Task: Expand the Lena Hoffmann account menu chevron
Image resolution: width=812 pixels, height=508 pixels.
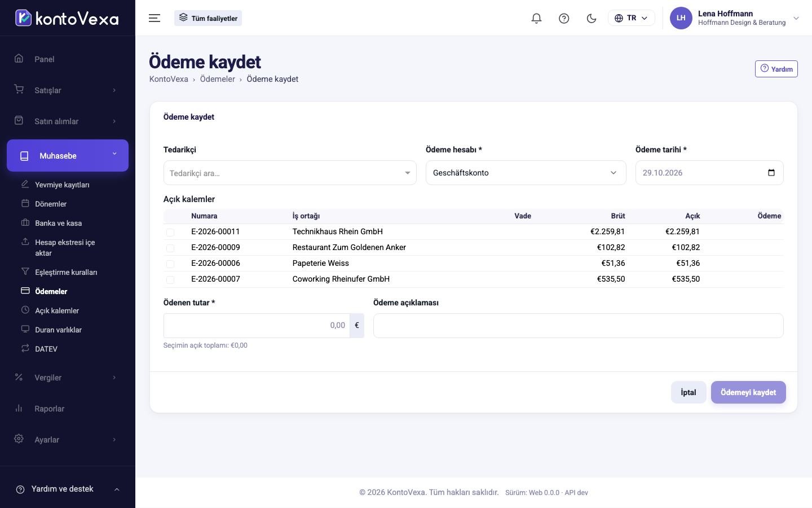Action: coord(796,18)
